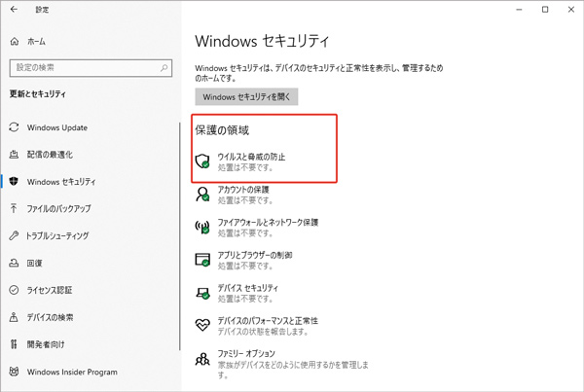Click the back arrow in title bar
This screenshot has width=584, height=392.
[x=14, y=10]
